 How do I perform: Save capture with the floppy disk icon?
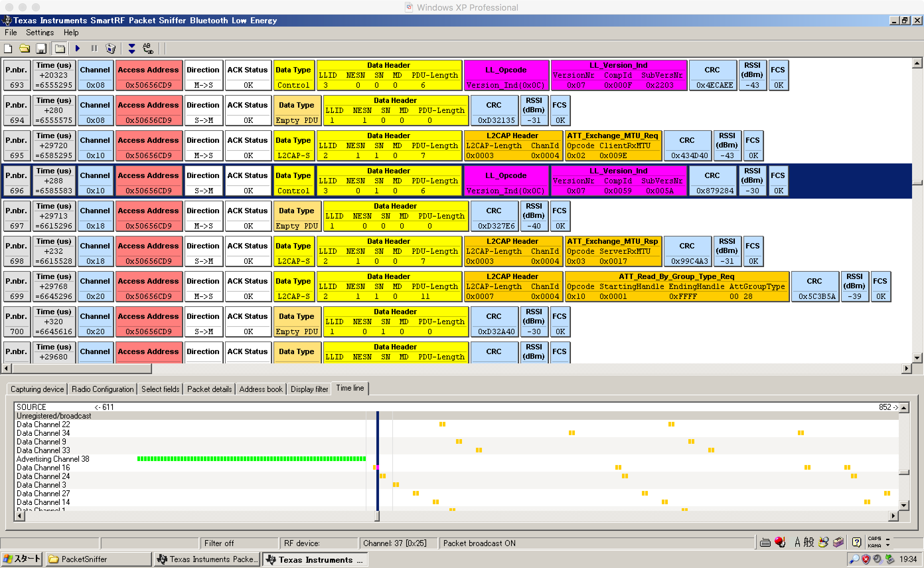point(41,48)
